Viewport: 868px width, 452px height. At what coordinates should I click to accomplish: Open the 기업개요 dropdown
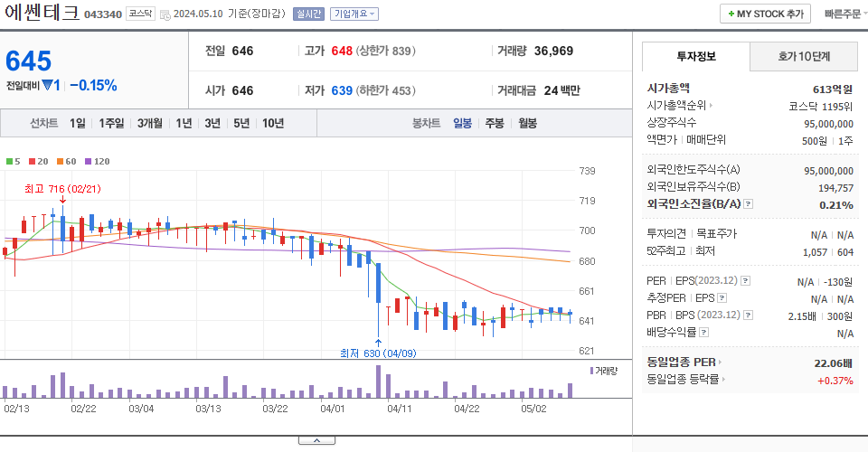354,14
